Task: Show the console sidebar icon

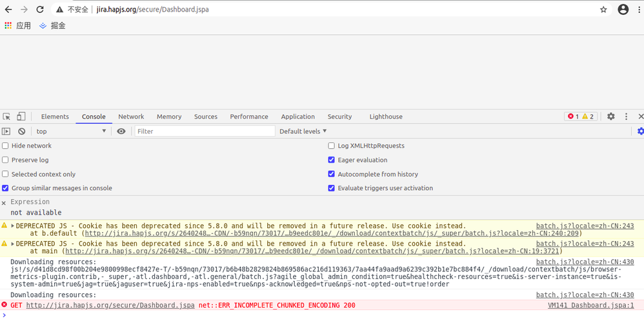Action: (x=6, y=131)
